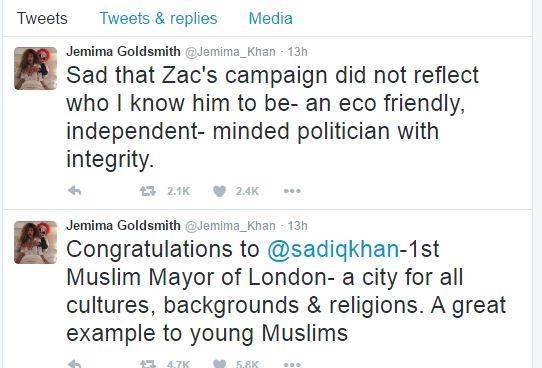Image resolution: width=542 pixels, height=368 pixels.
Task: Reply to the Sadiq Khan congratulations tweet
Action: pos(75,364)
